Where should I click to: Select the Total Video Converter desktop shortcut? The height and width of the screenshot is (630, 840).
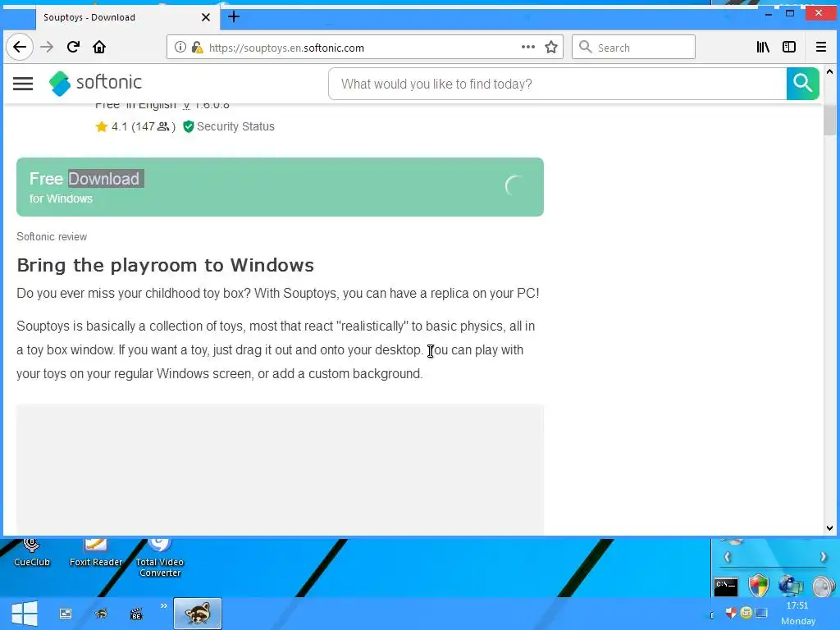tap(160, 559)
